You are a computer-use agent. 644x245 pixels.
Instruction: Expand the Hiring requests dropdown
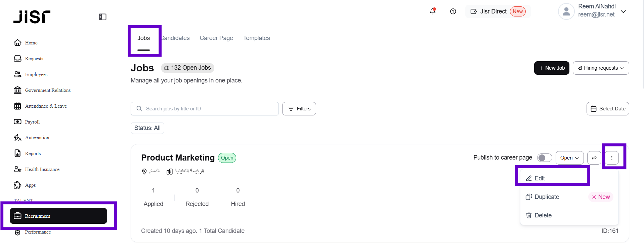[601, 68]
